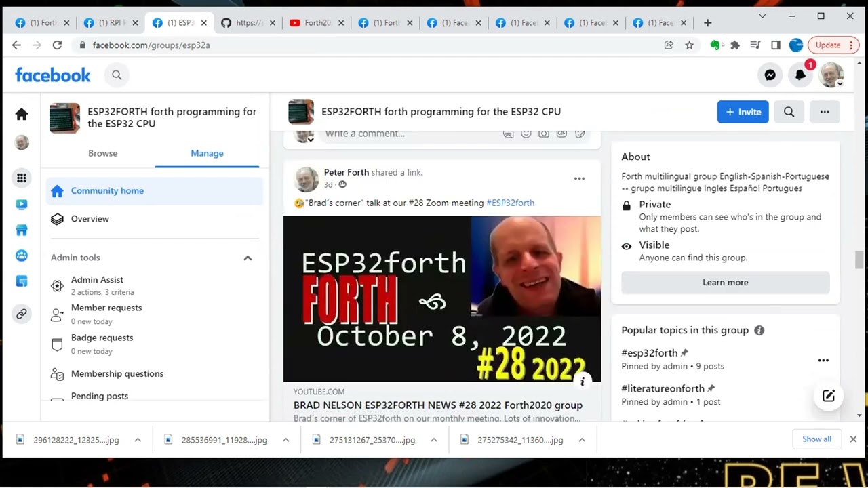868x488 pixels.
Task: Add an avatar sticker to the comment
Action: pyautogui.click(x=508, y=134)
